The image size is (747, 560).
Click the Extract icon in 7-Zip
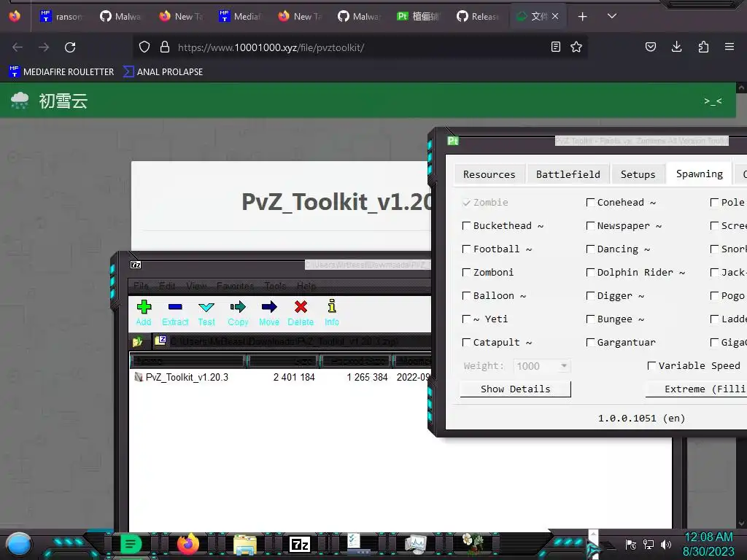tap(175, 313)
